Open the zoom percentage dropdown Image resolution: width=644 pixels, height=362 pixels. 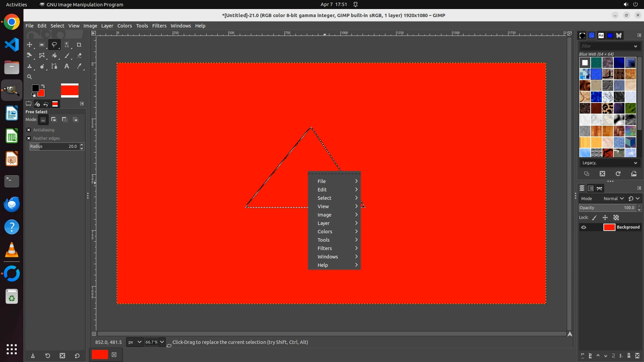click(x=162, y=342)
